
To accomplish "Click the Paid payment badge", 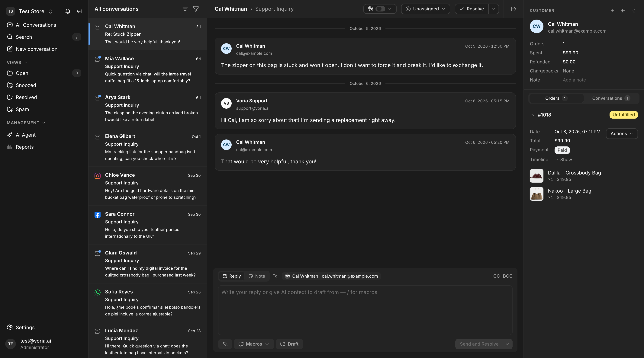I will click(562, 150).
